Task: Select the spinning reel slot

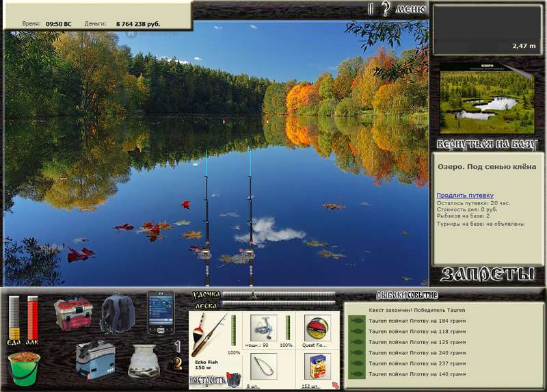Action: [264, 328]
